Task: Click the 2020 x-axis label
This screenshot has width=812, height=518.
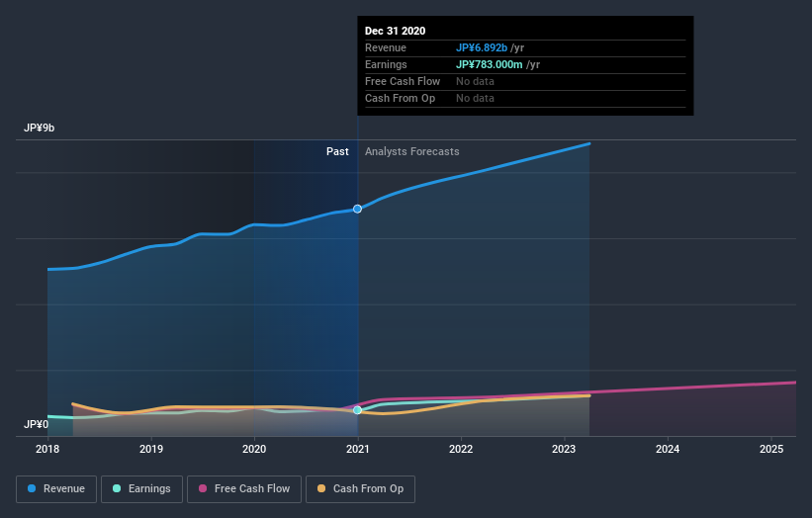Action: pyautogui.click(x=254, y=449)
